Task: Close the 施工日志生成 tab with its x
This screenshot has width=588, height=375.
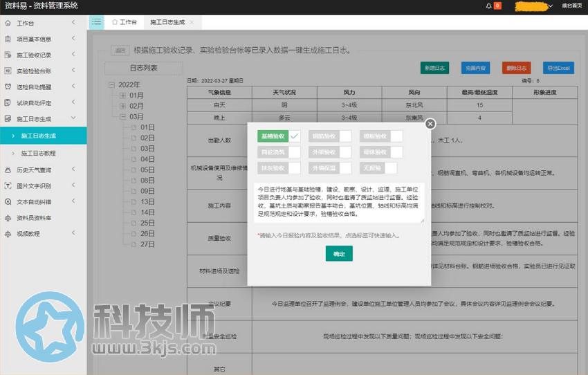Action: (x=192, y=23)
